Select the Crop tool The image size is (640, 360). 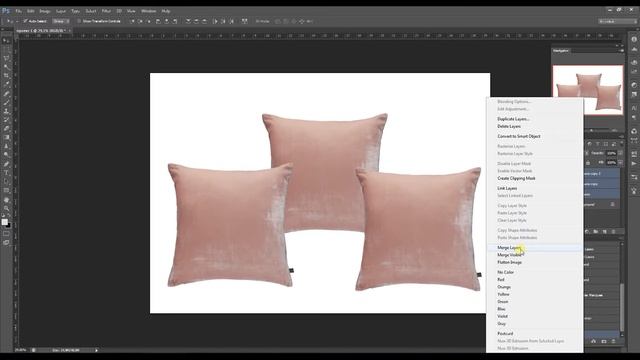(6, 76)
